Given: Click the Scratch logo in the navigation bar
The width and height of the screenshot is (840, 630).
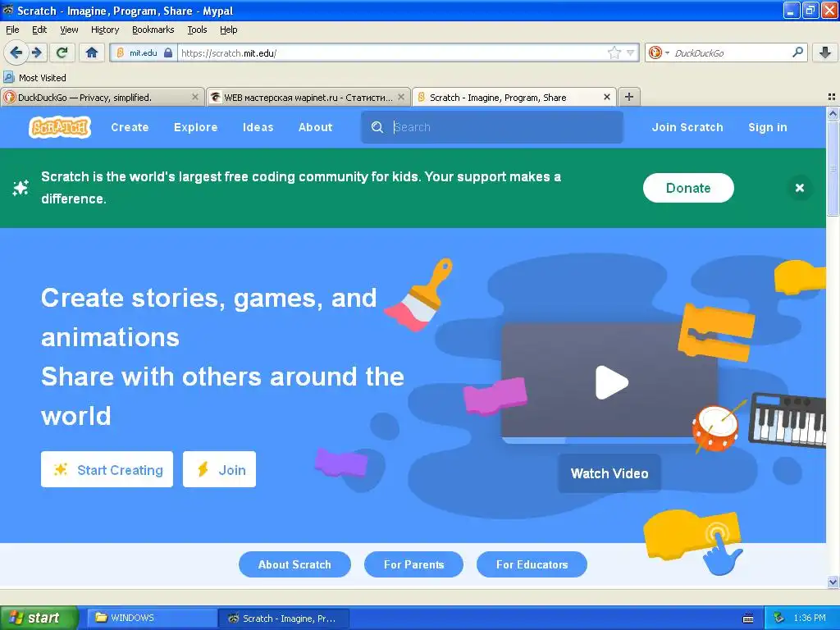Looking at the screenshot, I should pos(59,127).
